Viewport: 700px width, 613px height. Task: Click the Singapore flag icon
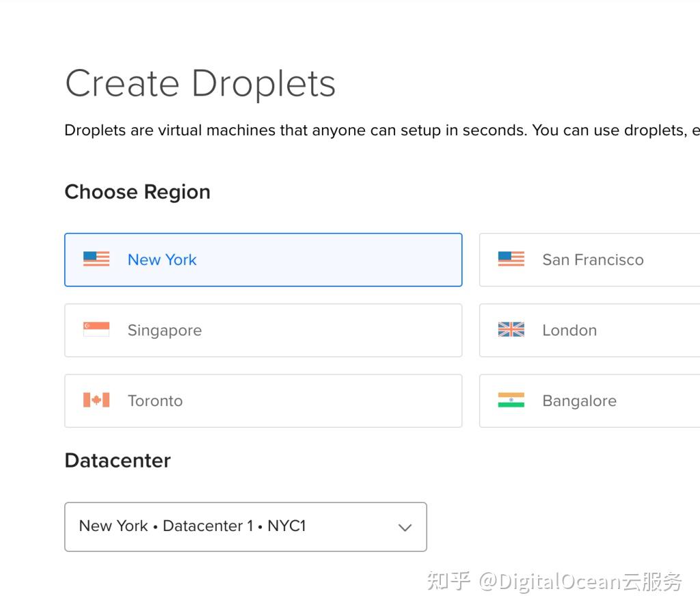tap(96, 329)
